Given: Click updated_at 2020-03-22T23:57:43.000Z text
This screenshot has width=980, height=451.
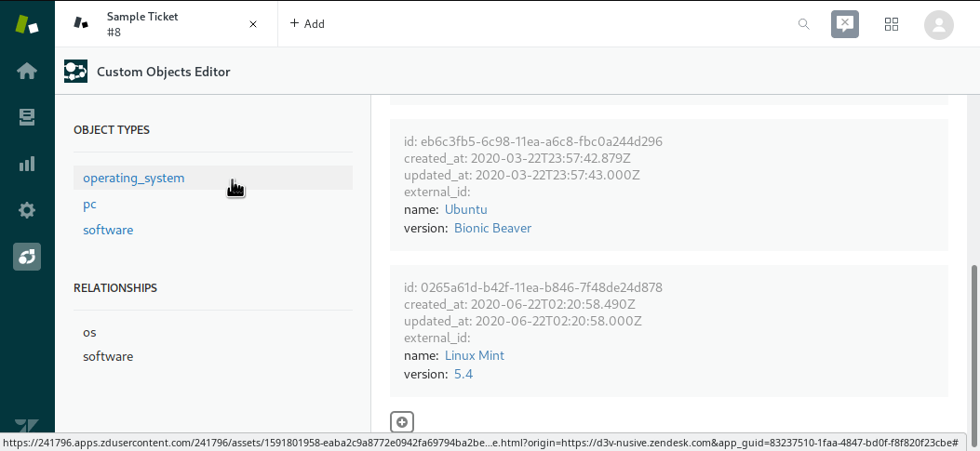Looking at the screenshot, I should (x=522, y=175).
